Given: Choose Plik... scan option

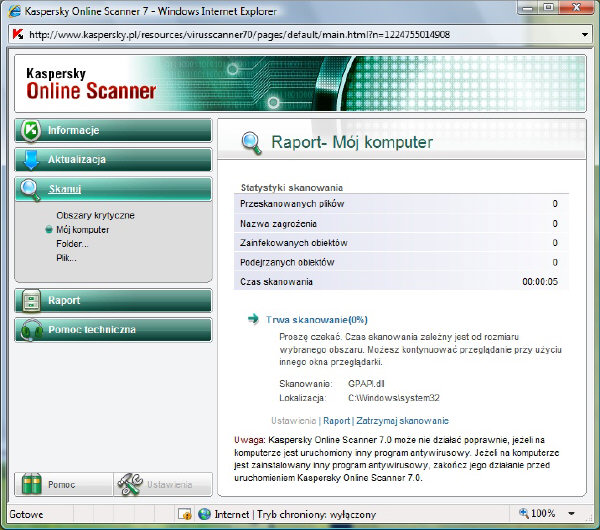Looking at the screenshot, I should tap(66, 258).
